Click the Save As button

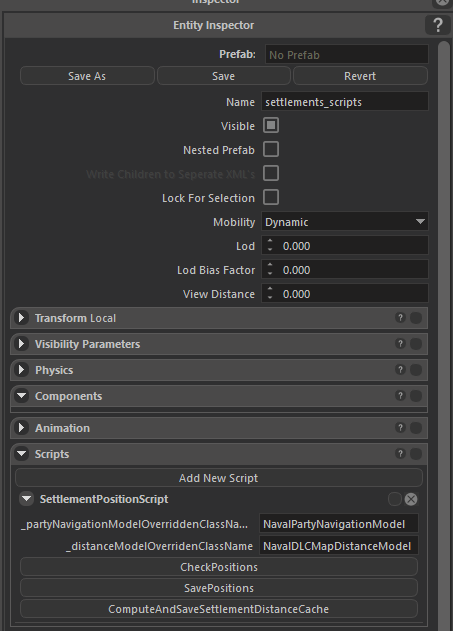(87, 76)
